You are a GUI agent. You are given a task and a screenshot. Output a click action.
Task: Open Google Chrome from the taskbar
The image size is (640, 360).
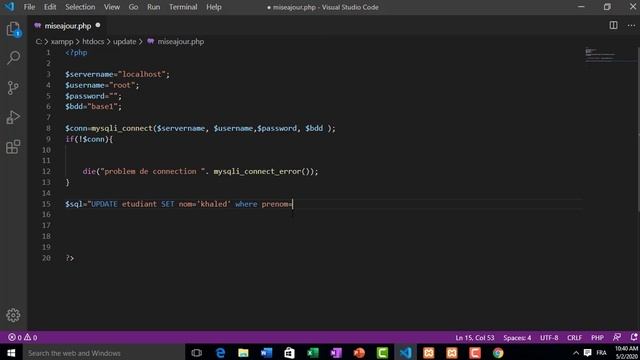click(498, 353)
